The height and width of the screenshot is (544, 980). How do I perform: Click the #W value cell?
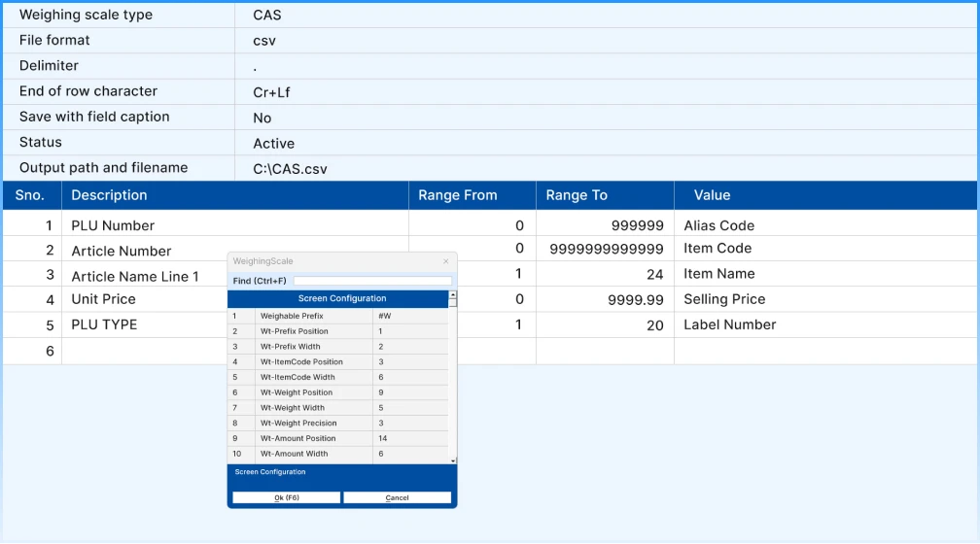410,316
